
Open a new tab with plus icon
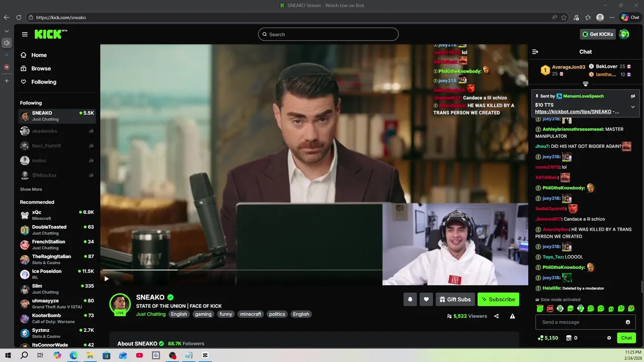tap(7, 80)
